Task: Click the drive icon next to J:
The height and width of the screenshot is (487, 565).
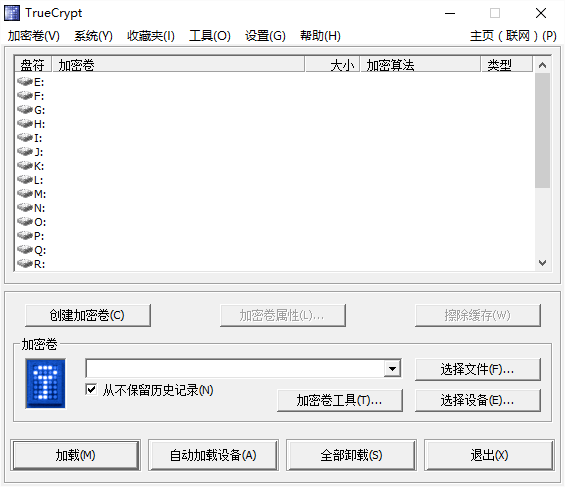Action: coord(25,152)
